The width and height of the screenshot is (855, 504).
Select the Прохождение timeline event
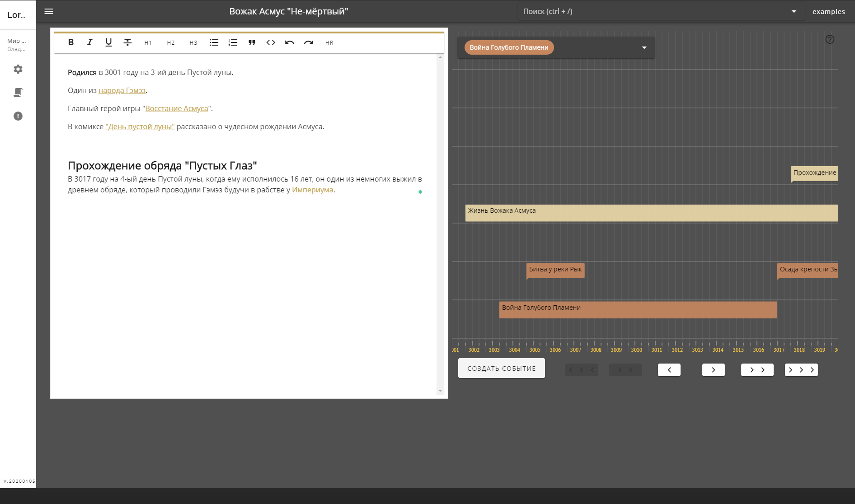click(x=814, y=173)
